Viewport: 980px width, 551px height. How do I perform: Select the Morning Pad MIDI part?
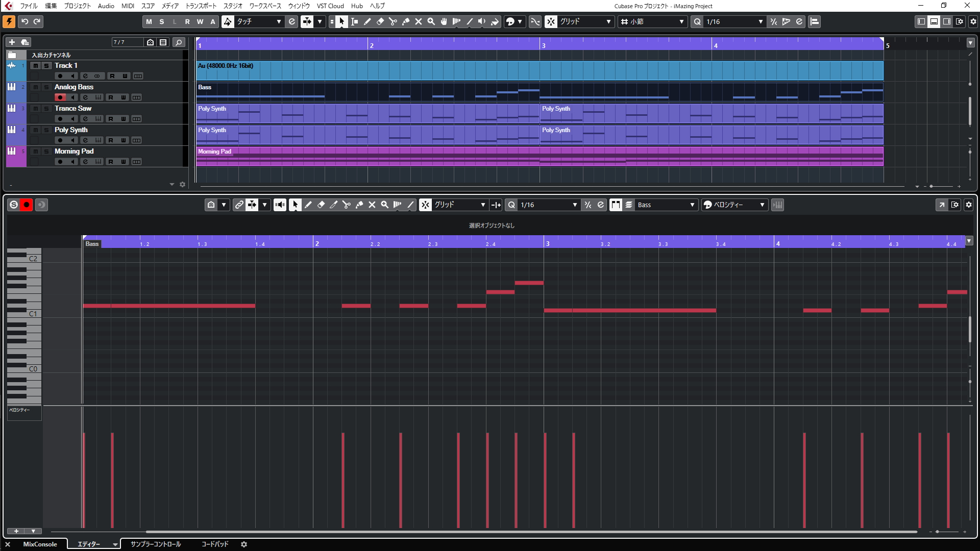coord(540,157)
